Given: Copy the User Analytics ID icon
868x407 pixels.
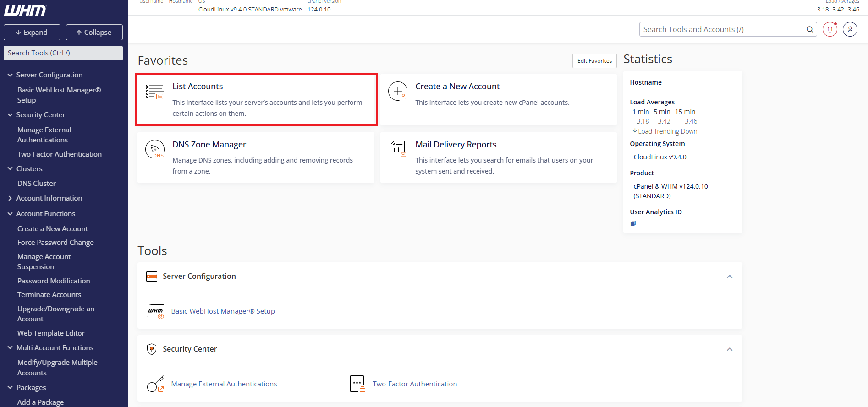Looking at the screenshot, I should [633, 223].
